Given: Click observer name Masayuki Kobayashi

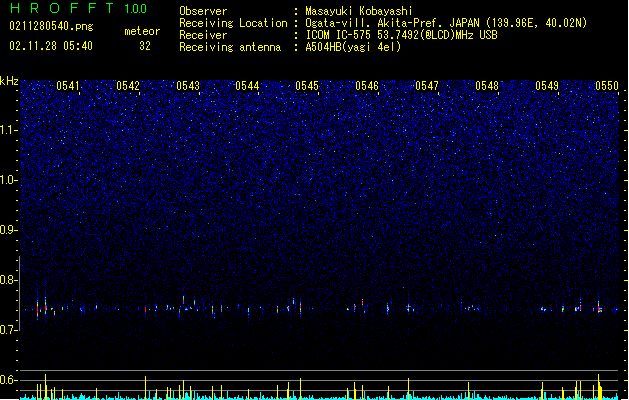Looking at the screenshot, I should [359, 11].
